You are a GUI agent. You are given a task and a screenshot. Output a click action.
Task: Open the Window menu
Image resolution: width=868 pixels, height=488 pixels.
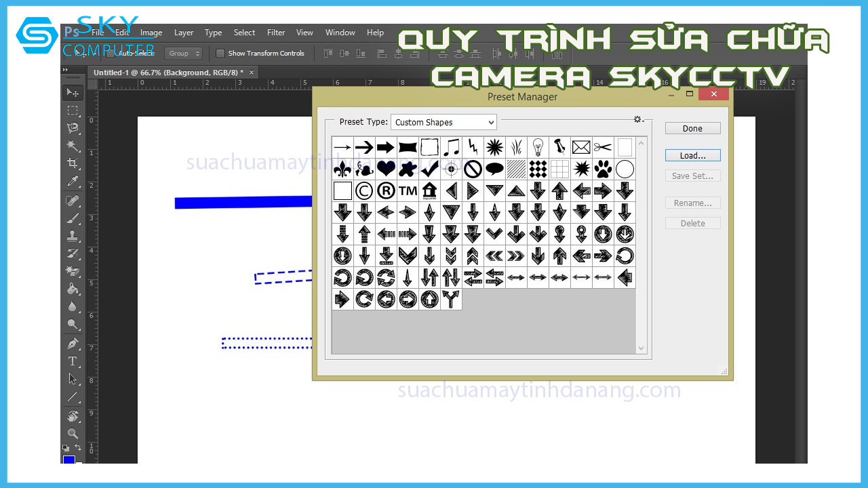[340, 33]
